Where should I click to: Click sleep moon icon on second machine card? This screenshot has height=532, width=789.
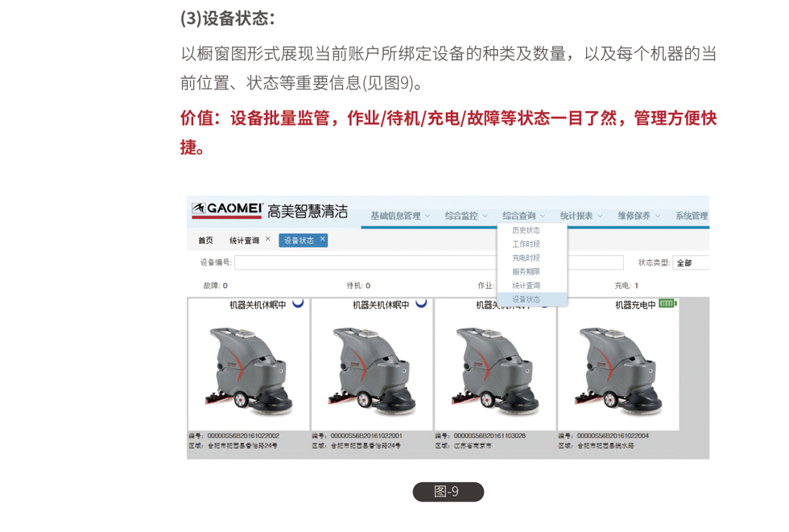pos(421,303)
